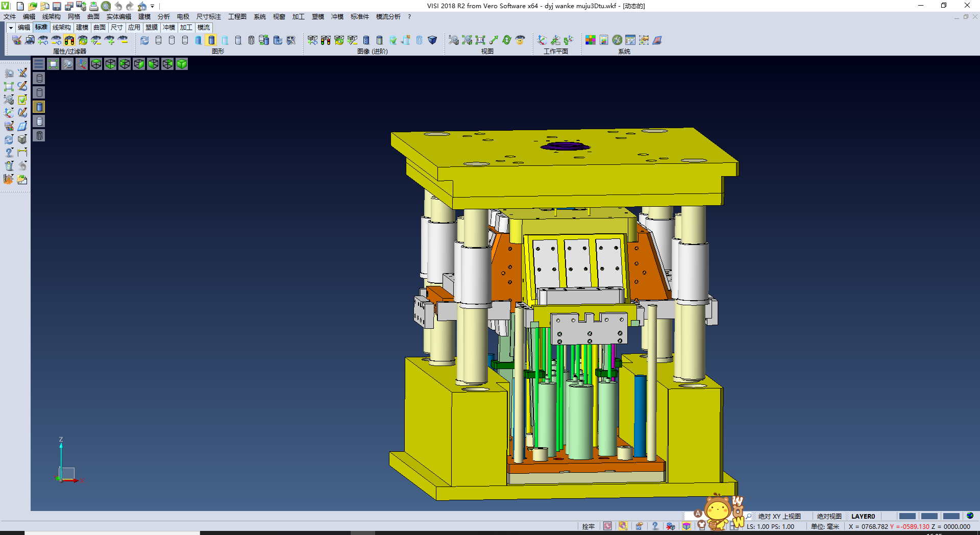980x535 pixels.
Task: Click the Print icon in quick access bar
Action: [93, 6]
